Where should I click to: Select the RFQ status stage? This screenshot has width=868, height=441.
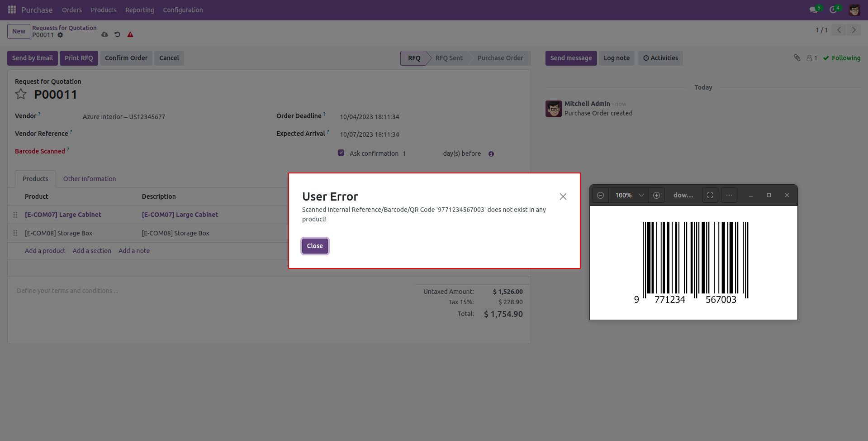tap(414, 58)
